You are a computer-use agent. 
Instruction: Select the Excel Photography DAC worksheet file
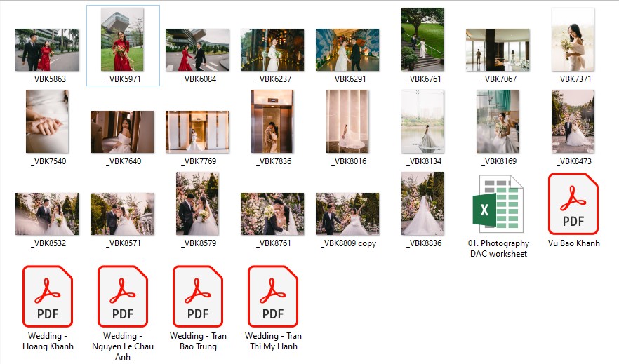coord(498,205)
